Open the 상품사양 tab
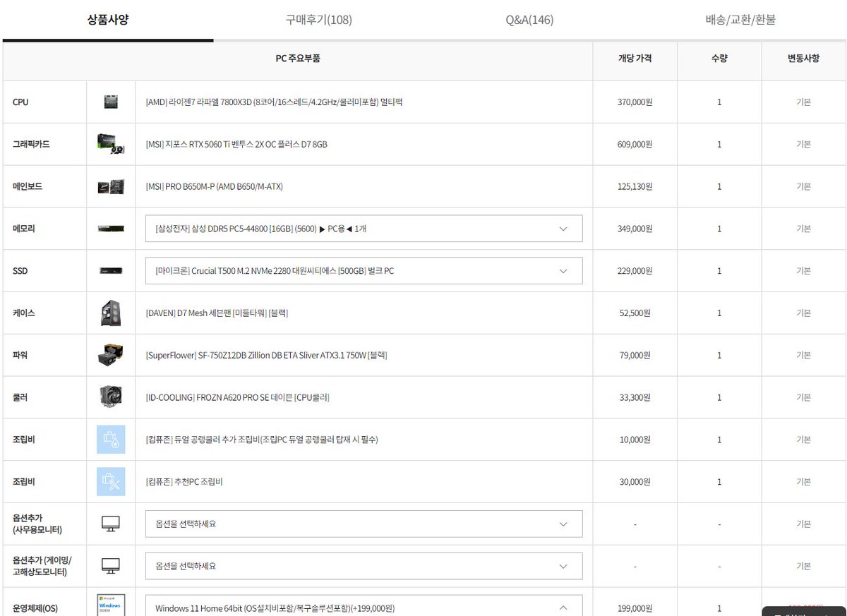847x616 pixels. [x=108, y=20]
